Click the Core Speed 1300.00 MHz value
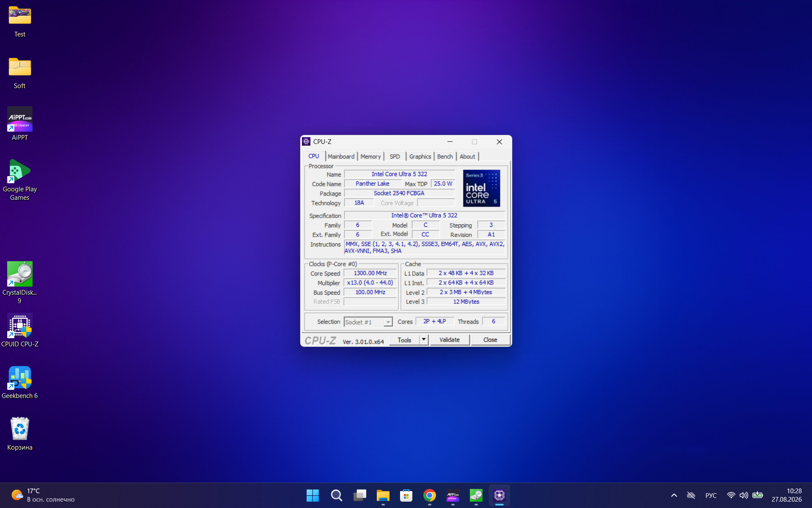 pyautogui.click(x=370, y=273)
